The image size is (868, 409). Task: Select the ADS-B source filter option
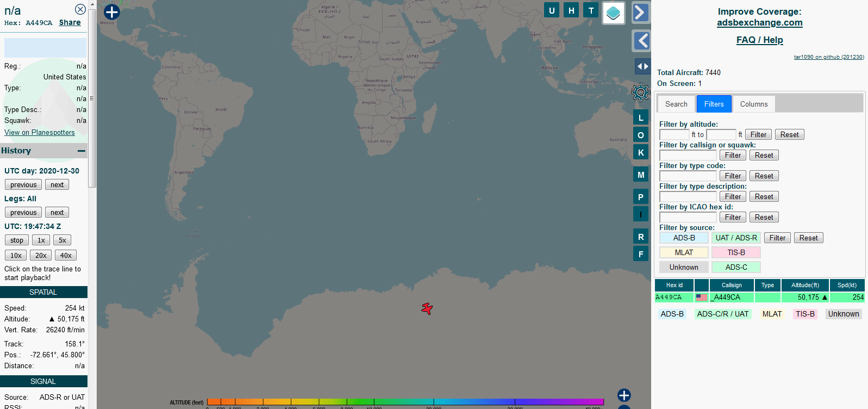684,238
